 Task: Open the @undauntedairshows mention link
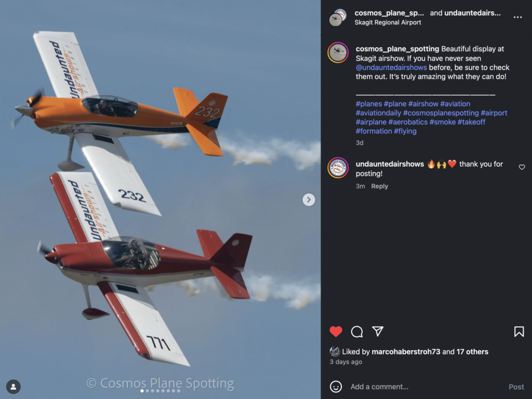coord(391,68)
